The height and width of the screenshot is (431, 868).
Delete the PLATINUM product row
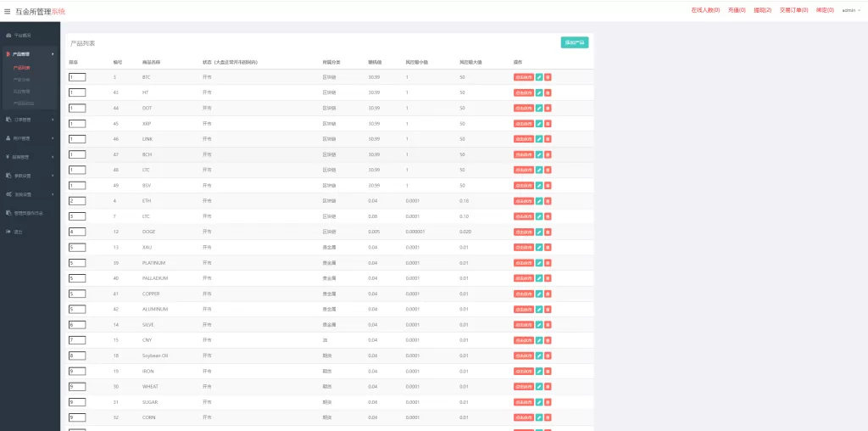(x=548, y=263)
